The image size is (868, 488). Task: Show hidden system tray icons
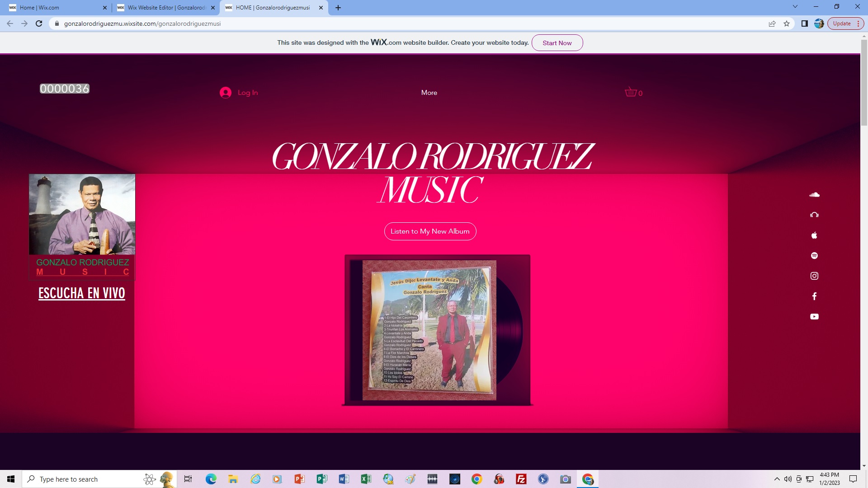[777, 479]
